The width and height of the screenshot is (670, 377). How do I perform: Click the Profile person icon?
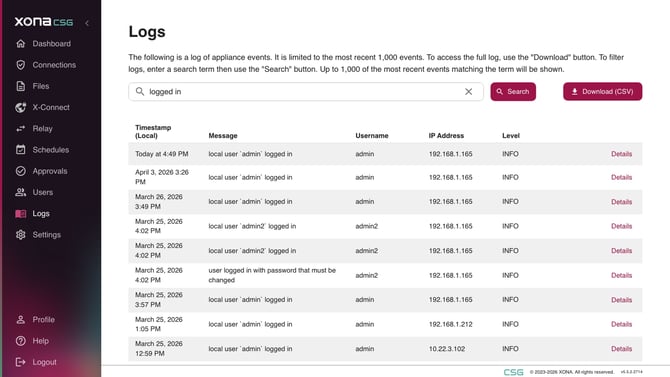point(21,320)
